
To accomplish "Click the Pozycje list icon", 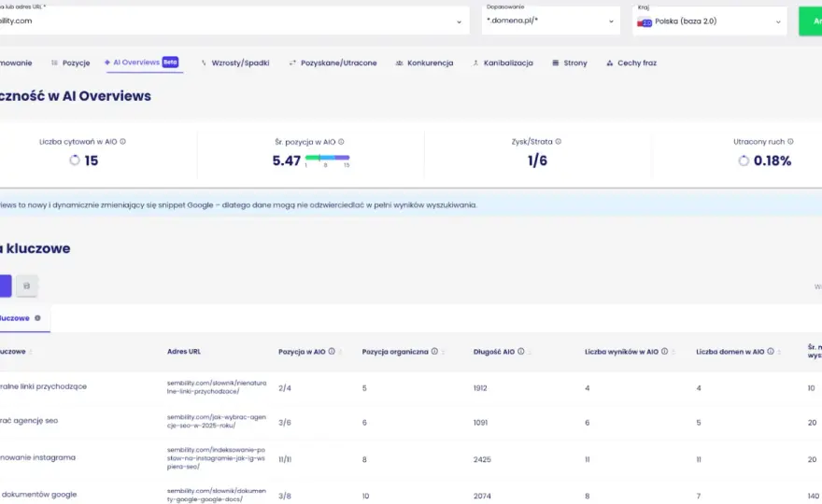I will click(54, 63).
